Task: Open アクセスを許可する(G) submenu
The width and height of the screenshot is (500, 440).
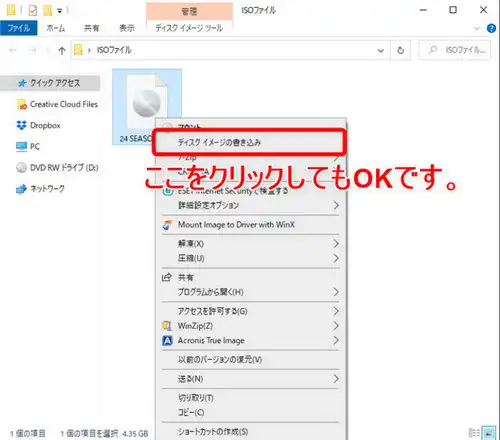Action: pos(250,311)
